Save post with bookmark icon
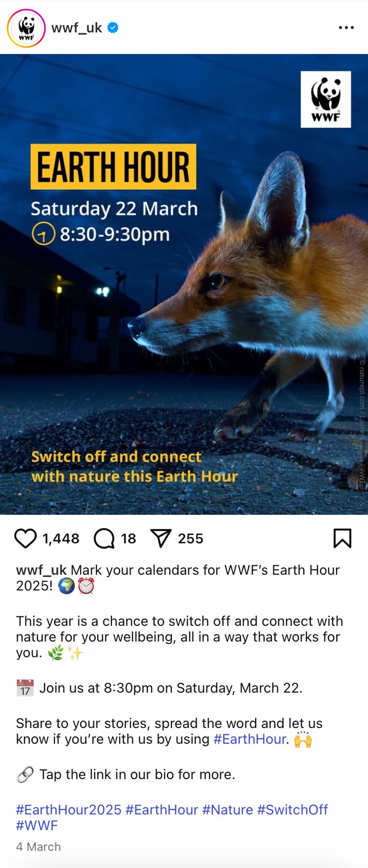This screenshot has height=868, width=368. (342, 538)
